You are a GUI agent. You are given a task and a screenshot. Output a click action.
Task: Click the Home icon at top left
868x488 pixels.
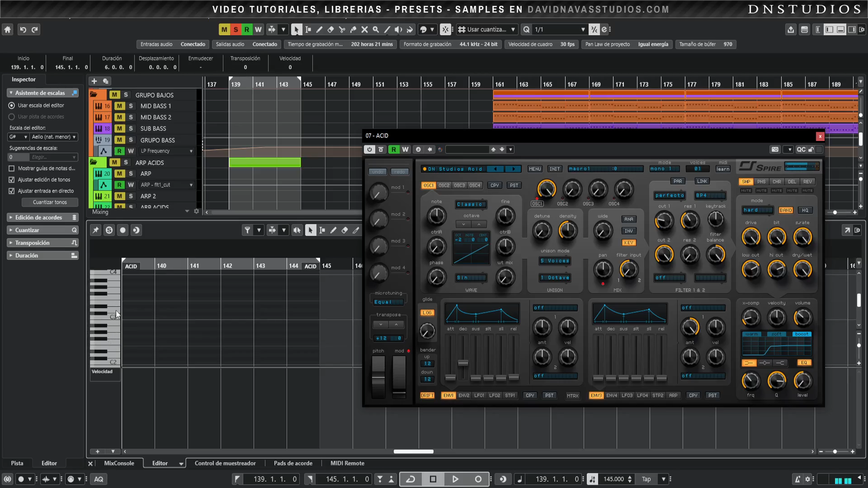[8, 30]
